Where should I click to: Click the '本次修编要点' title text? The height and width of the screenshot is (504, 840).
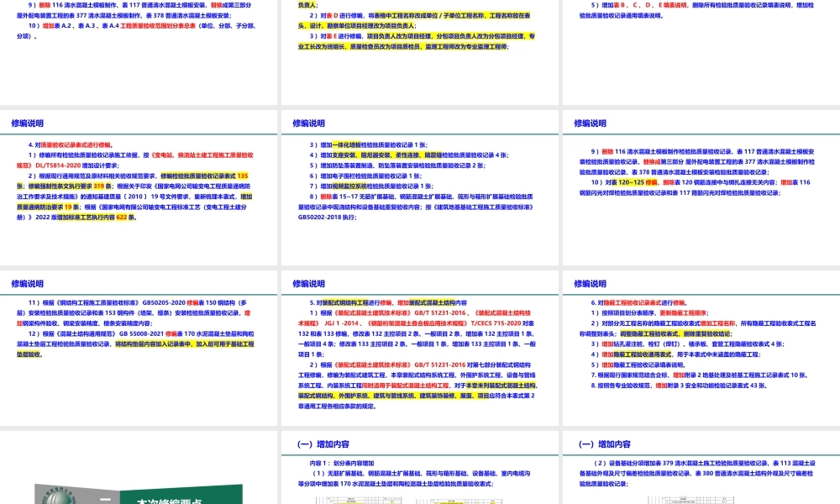168,502
